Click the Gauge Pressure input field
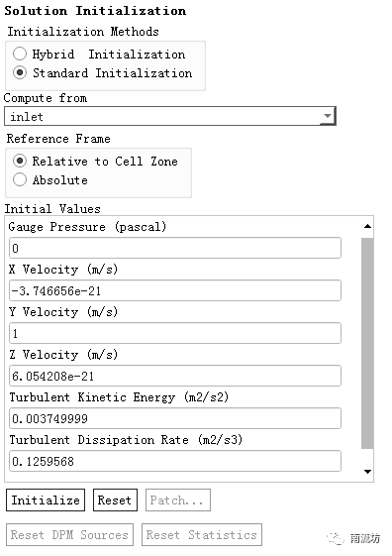392x556 pixels. tap(175, 248)
